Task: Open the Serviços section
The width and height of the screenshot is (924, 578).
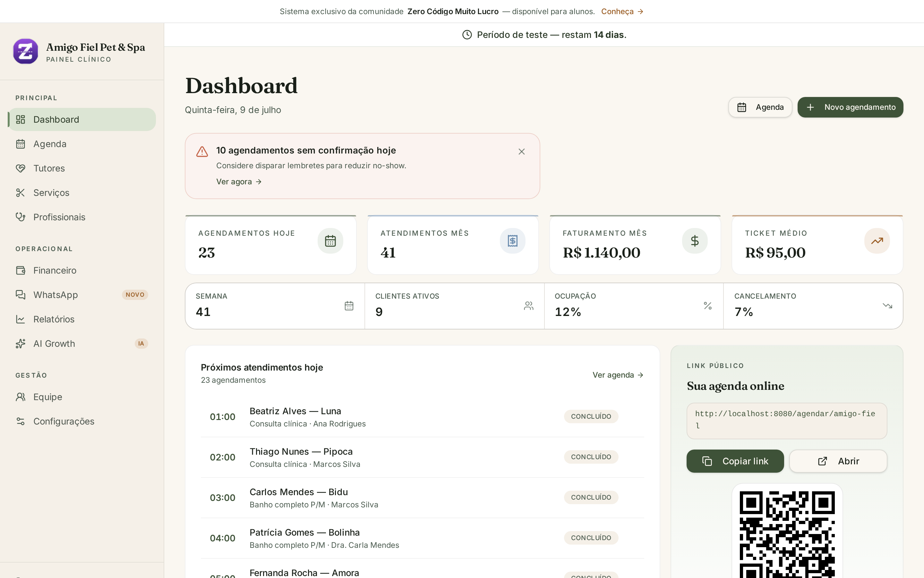Action: pos(82,193)
